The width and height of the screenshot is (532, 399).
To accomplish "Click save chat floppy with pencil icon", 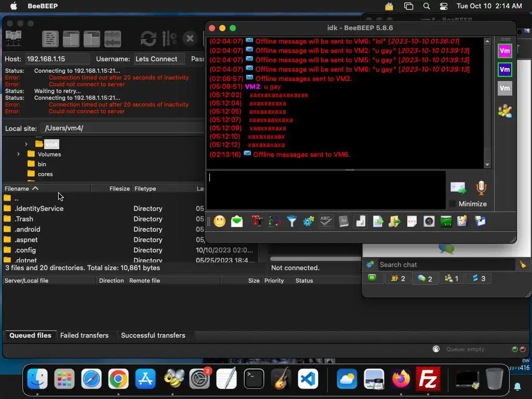I will (x=462, y=221).
